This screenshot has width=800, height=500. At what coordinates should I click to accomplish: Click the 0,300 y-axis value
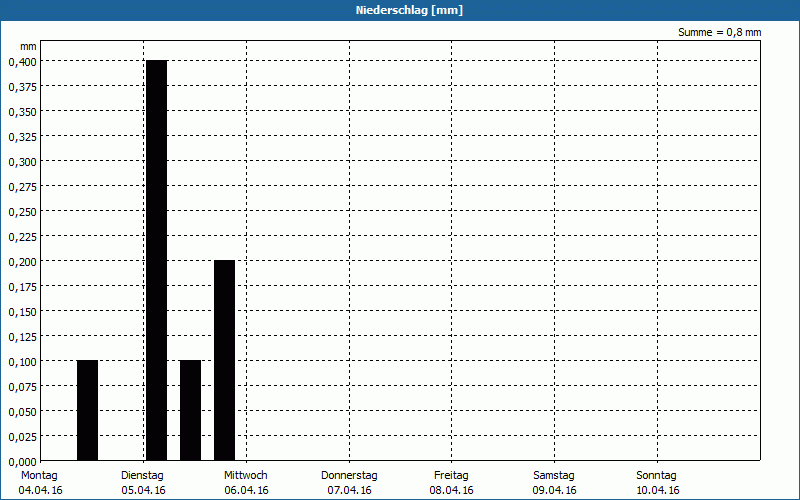22,162
